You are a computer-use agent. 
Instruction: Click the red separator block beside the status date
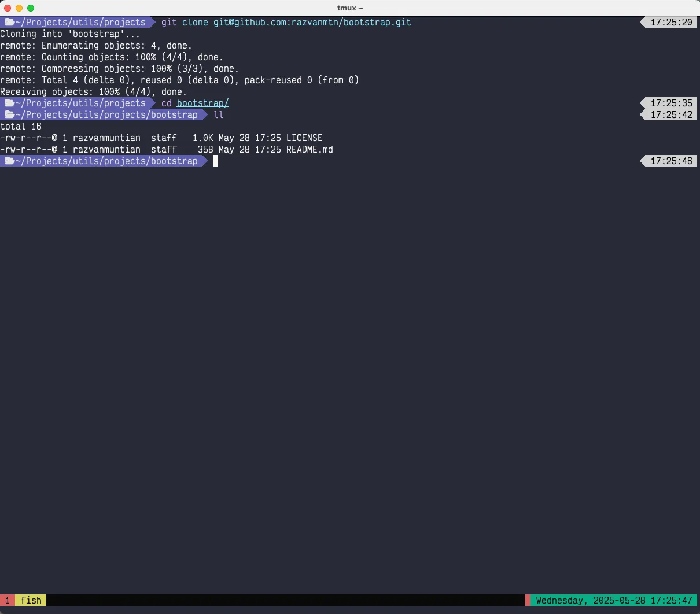pyautogui.click(x=528, y=600)
